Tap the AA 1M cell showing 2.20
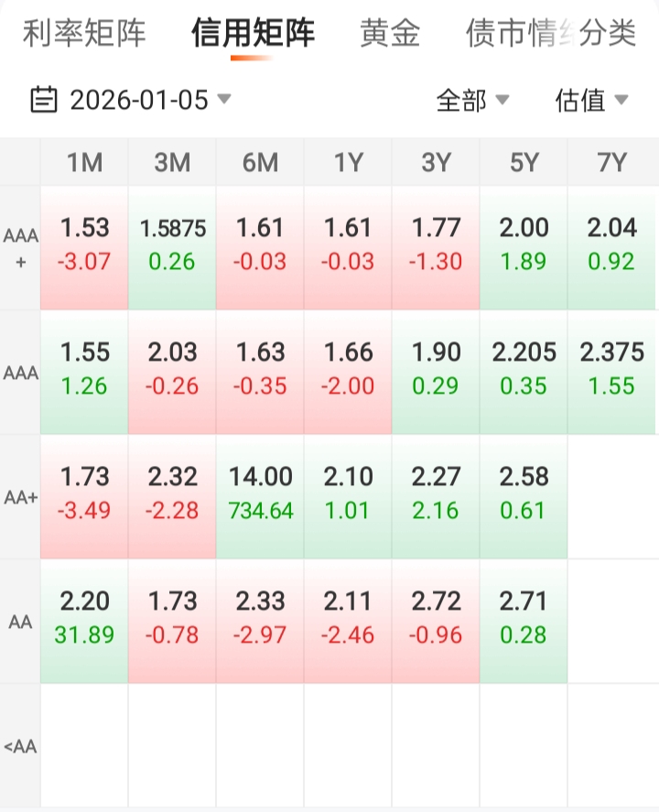659x812 pixels. point(84,621)
